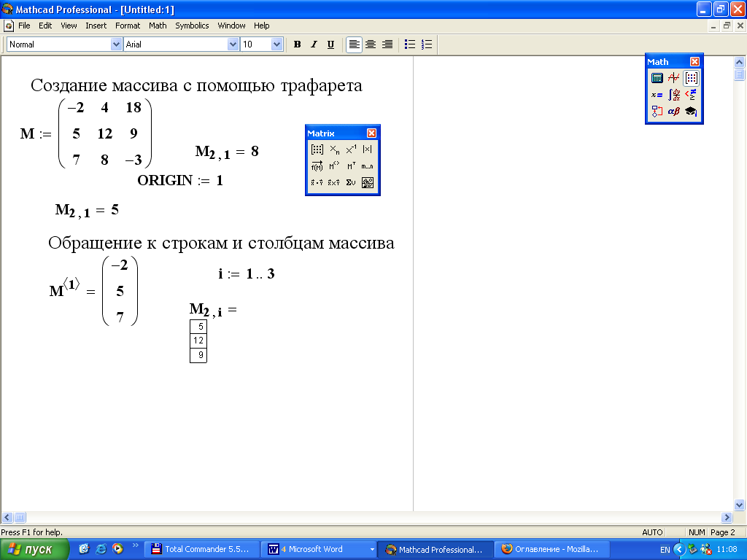The width and height of the screenshot is (747, 560).
Task: Click the Matrix Transpose icon
Action: point(351,166)
